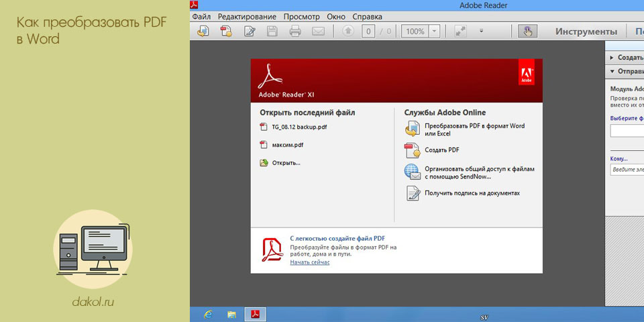Open recent file максим.pdf
The image size is (644, 322).
point(288,145)
